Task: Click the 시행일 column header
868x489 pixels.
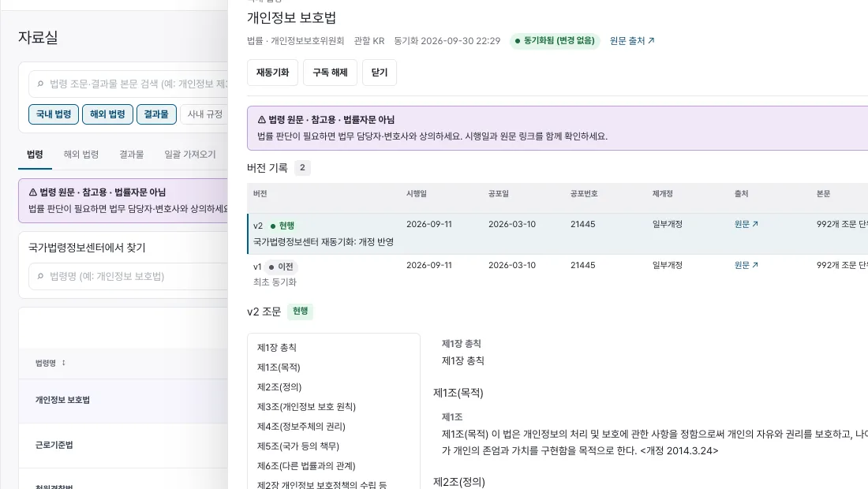Action: (417, 193)
